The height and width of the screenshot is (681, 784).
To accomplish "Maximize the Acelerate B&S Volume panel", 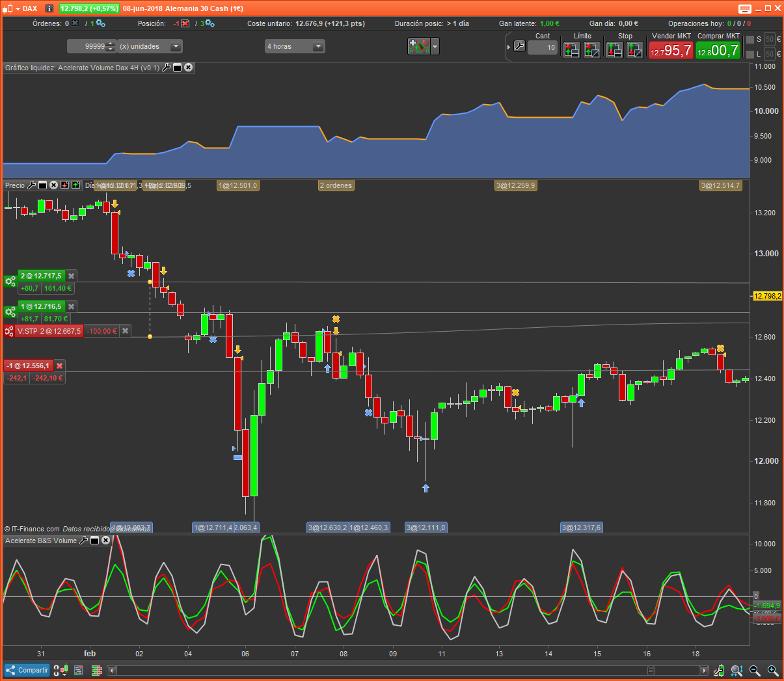I will 94,541.
